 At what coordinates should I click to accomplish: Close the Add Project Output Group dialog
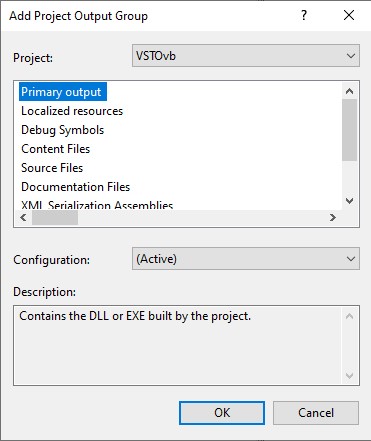coord(349,15)
